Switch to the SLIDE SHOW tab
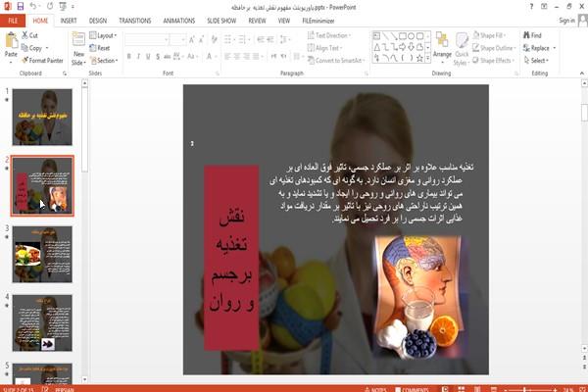Viewport: 588px width, 392px height. tap(221, 21)
